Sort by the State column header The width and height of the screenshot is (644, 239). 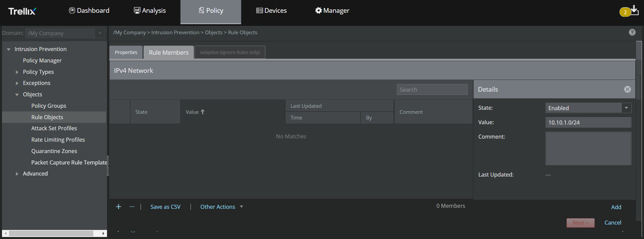click(155, 112)
